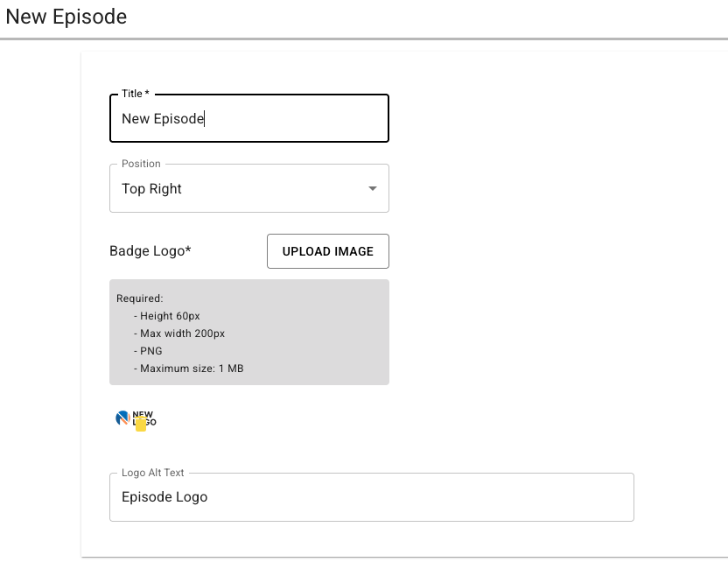Click the Badge Logo label
The image size is (728, 576).
point(150,251)
